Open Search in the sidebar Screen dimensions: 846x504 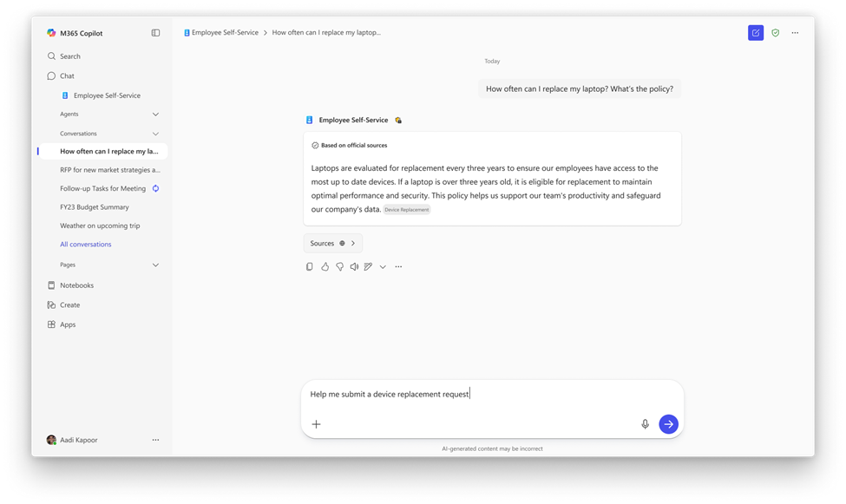[x=63, y=56]
